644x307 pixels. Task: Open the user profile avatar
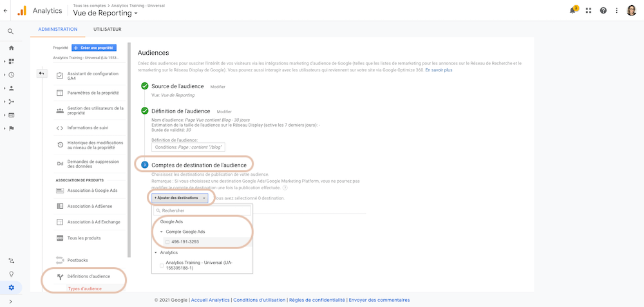[x=631, y=11]
